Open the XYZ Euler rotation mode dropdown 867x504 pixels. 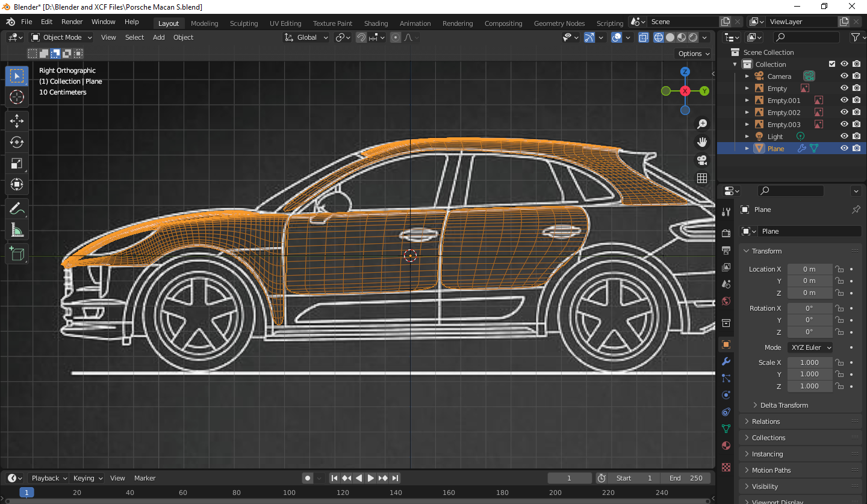[810, 347]
